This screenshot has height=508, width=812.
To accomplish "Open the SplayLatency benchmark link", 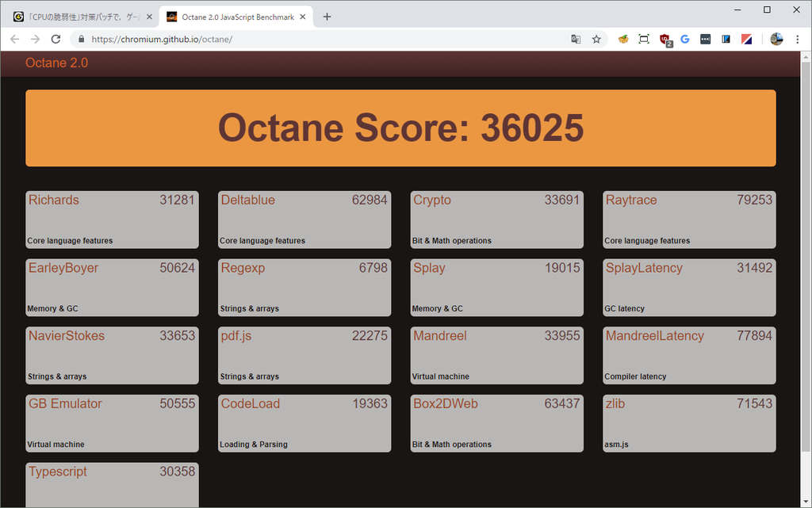I will (x=644, y=268).
